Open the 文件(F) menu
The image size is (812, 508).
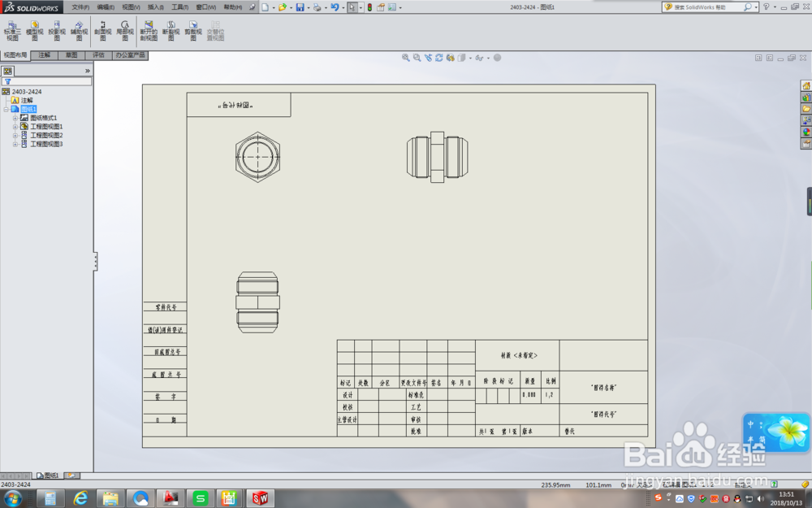80,7
